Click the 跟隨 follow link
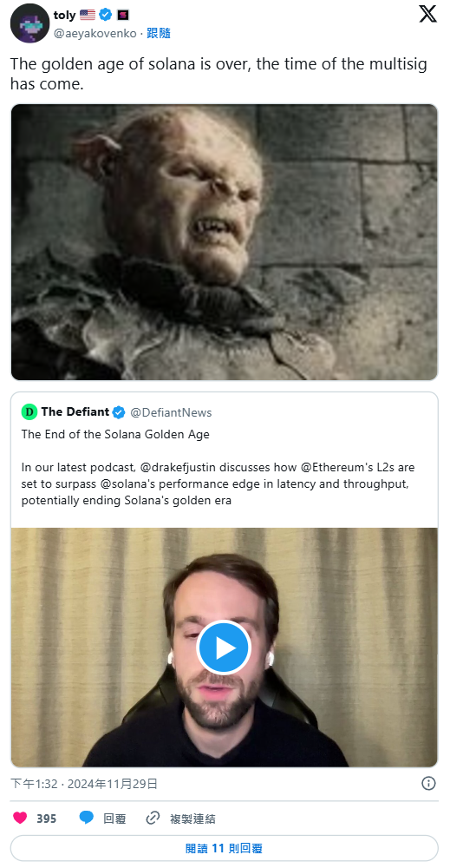The image size is (450, 868). coord(158,33)
